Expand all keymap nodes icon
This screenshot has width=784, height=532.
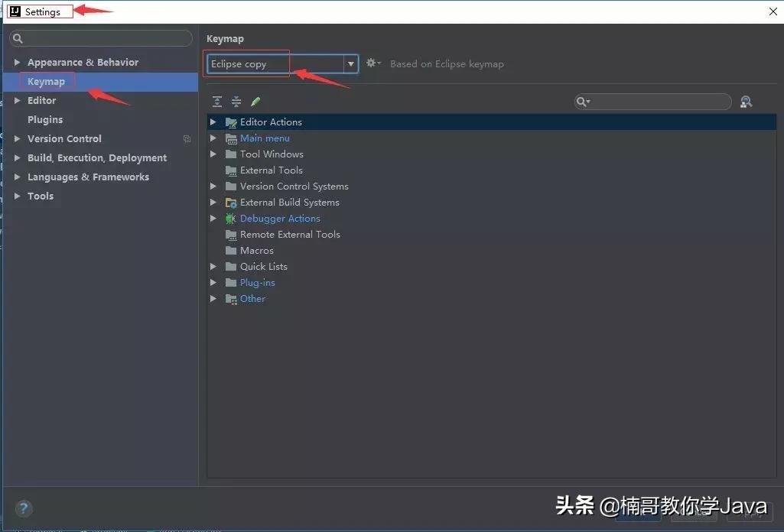(217, 101)
